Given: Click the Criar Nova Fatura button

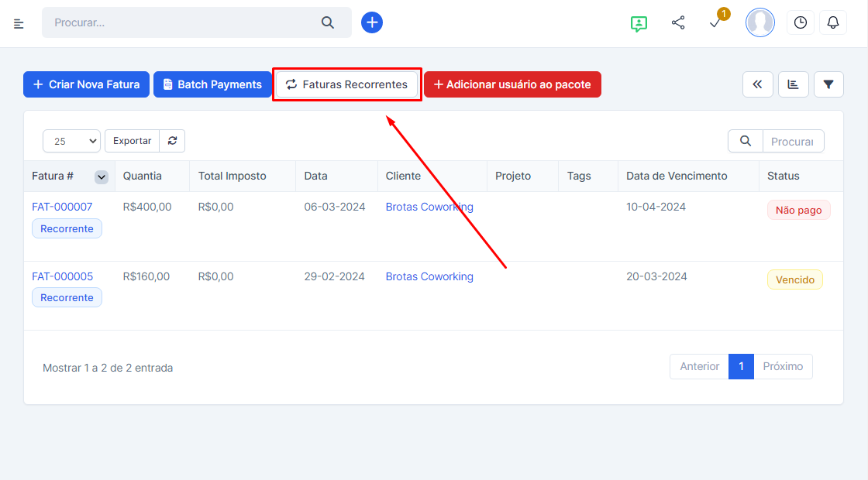Looking at the screenshot, I should pos(86,84).
